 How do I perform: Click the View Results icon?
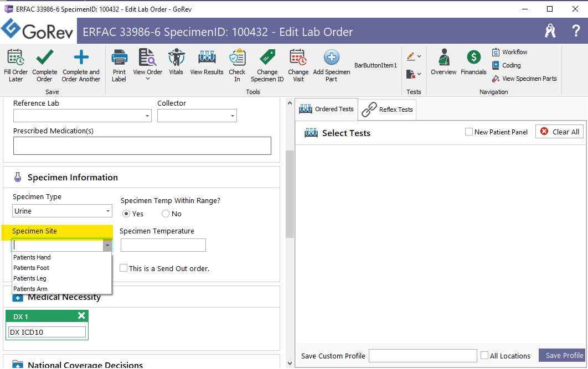[207, 58]
